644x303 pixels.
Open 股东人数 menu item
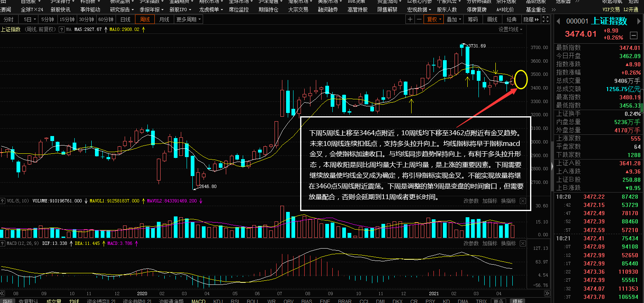coord(447,9)
